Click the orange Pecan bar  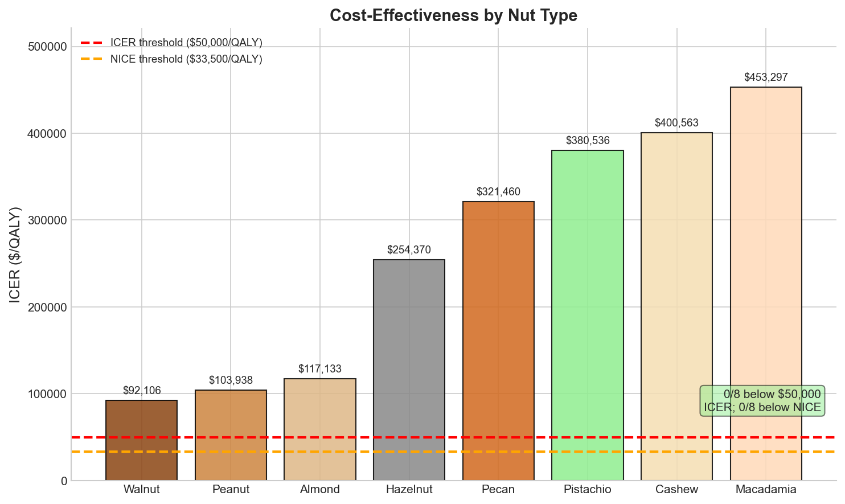pos(498,342)
